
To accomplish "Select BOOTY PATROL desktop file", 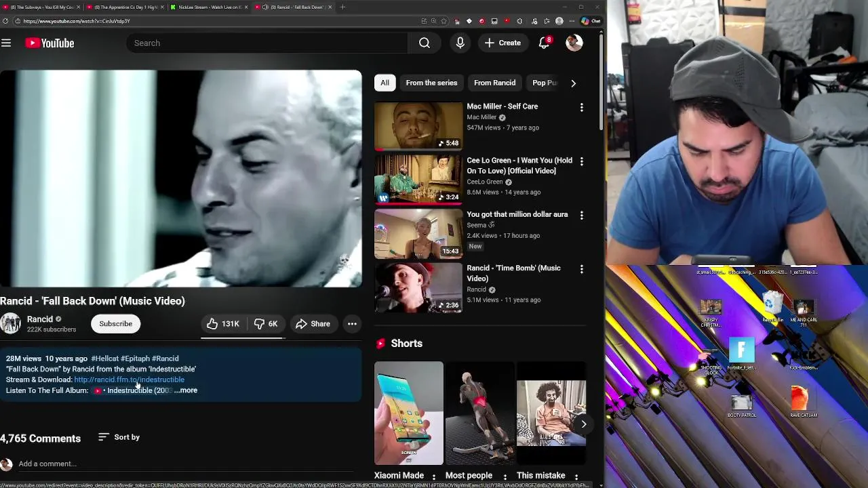I will [741, 406].
